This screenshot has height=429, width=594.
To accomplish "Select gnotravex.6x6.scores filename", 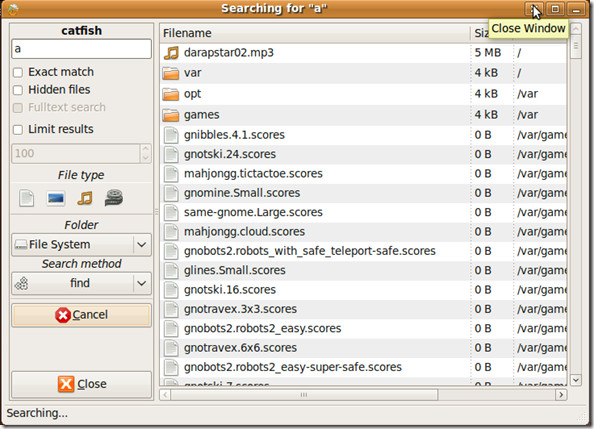I will (240, 348).
